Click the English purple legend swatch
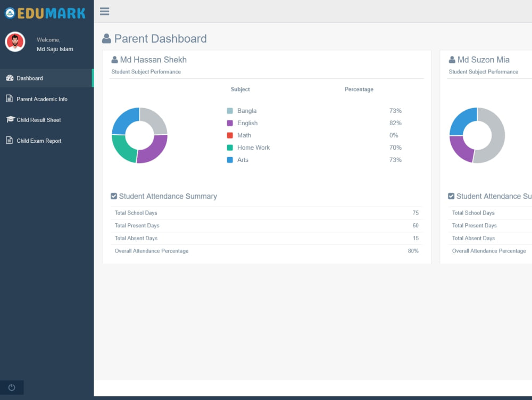Screen dimensions: 532x400 pos(230,123)
